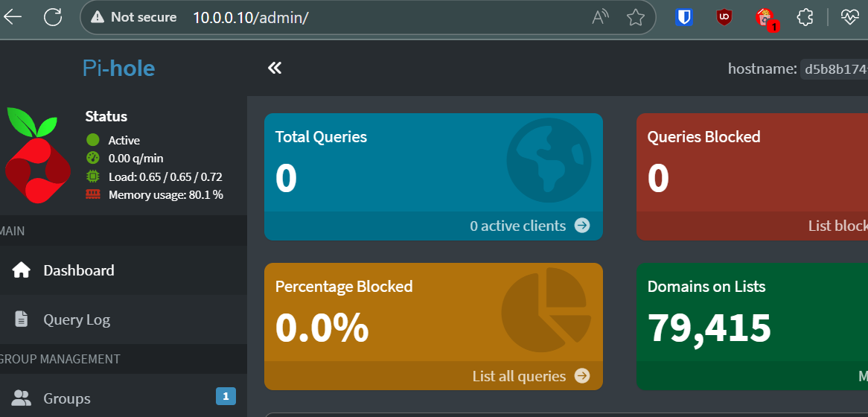The width and height of the screenshot is (868, 417).
Task: Open the Read aloud icon
Action: coord(600,17)
